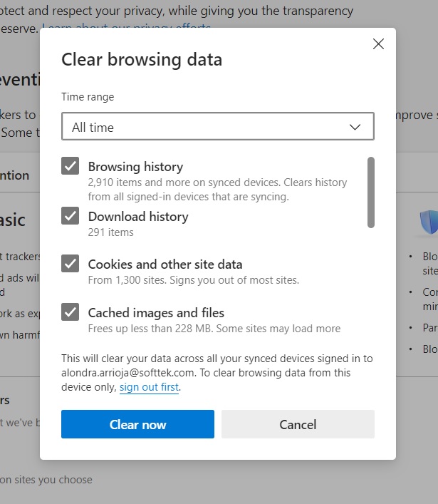Click the Time range label
Viewport: 438px width, 504px height.
[88, 97]
